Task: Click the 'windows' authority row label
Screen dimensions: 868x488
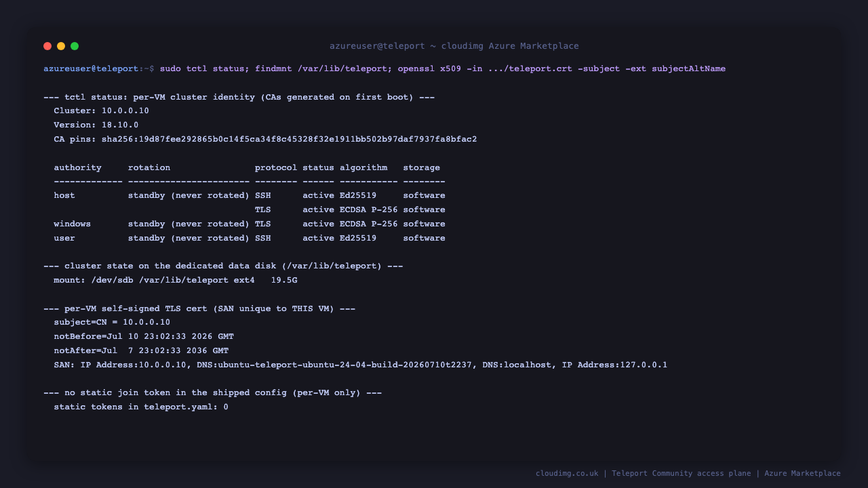Action: coord(73,224)
